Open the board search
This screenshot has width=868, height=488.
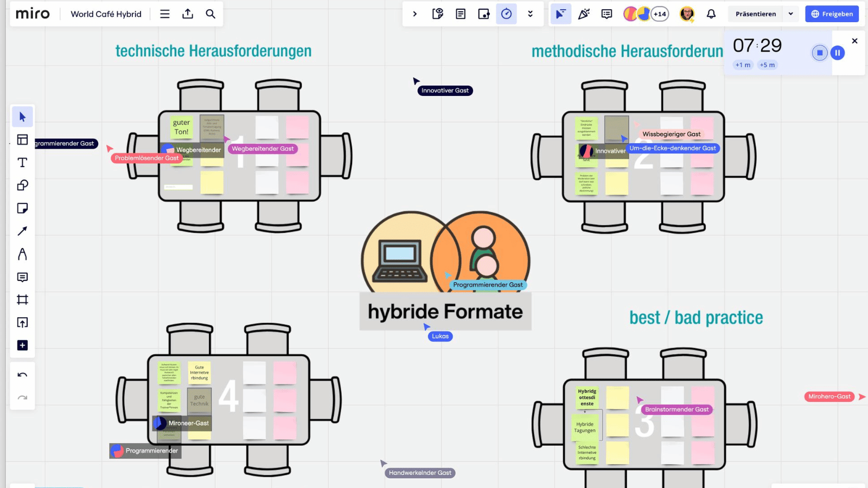210,14
